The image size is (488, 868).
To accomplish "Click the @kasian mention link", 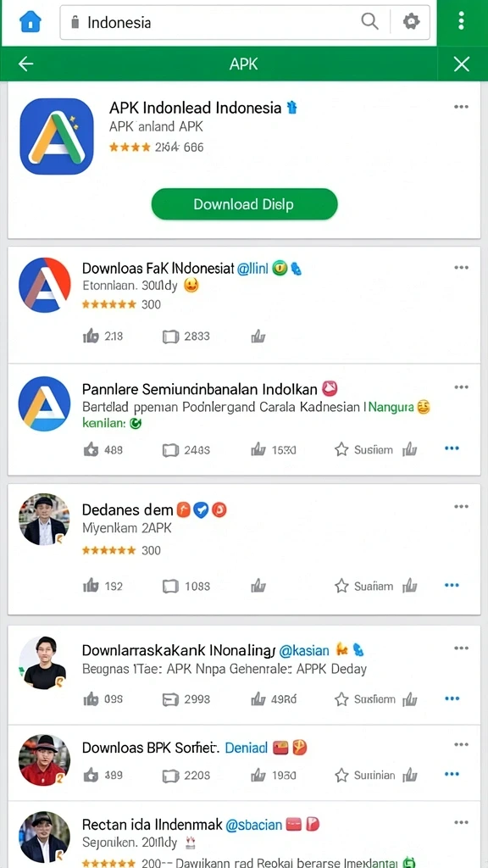I will coord(304,650).
